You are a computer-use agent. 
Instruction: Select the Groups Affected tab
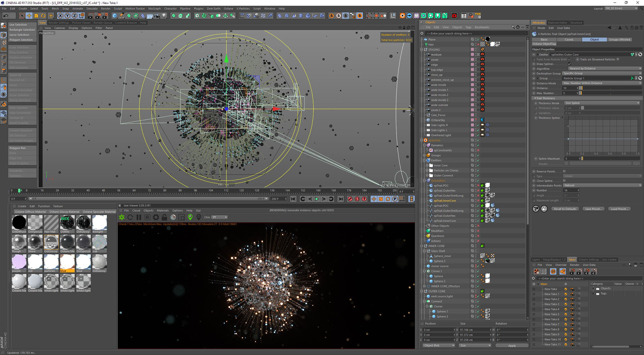pyautogui.click(x=620, y=39)
